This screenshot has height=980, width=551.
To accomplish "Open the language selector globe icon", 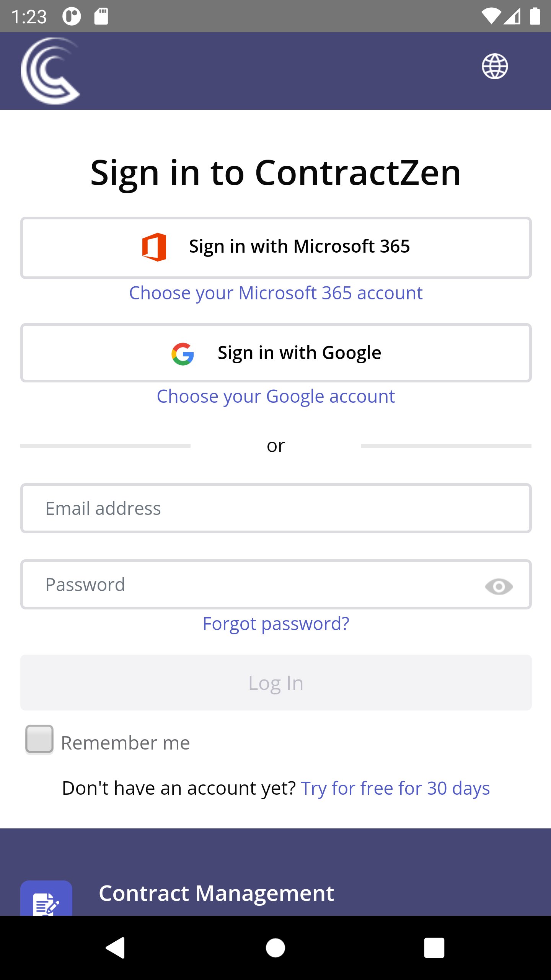I will (x=496, y=66).
